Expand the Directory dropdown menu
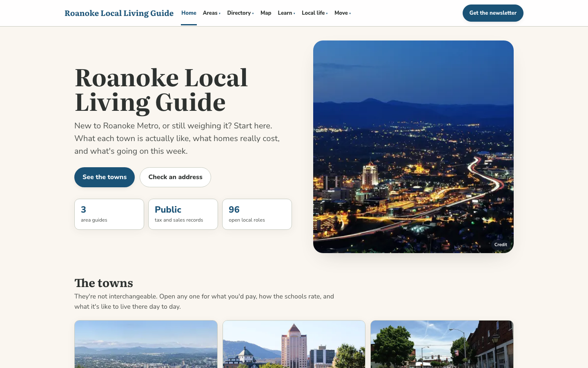This screenshot has width=588, height=368. (241, 13)
